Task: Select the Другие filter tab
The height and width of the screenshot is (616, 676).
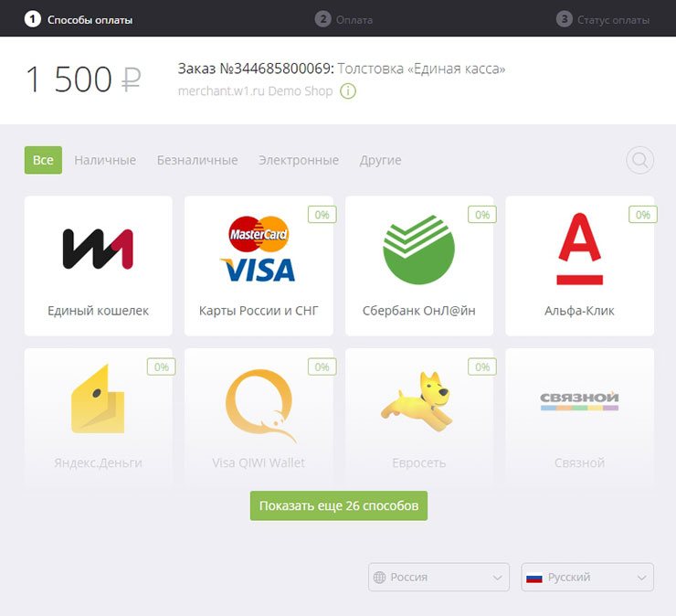Action: tap(380, 160)
